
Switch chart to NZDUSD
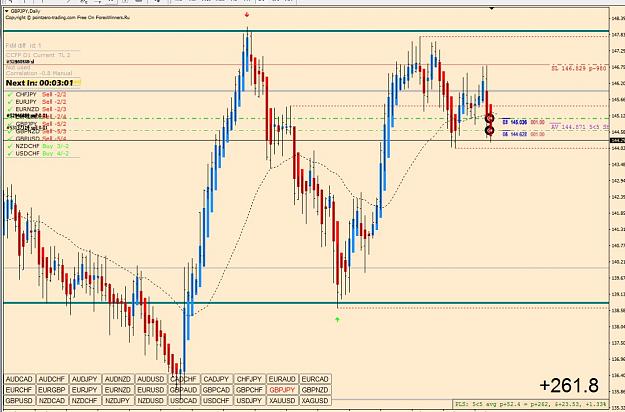click(x=151, y=400)
